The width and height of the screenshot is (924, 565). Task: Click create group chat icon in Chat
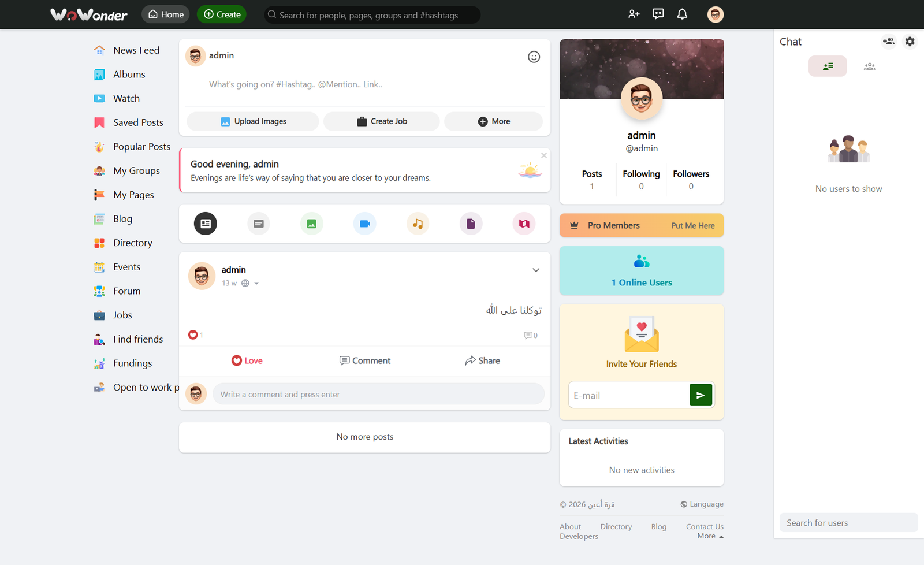click(x=889, y=42)
